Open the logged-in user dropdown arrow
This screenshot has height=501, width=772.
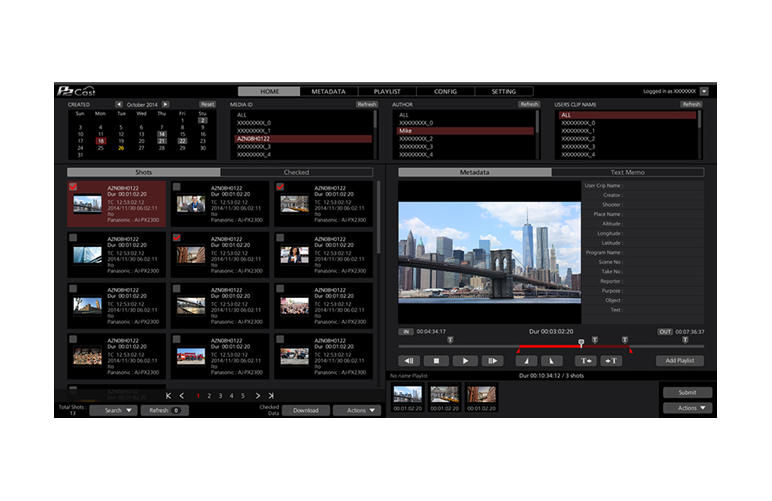[704, 91]
